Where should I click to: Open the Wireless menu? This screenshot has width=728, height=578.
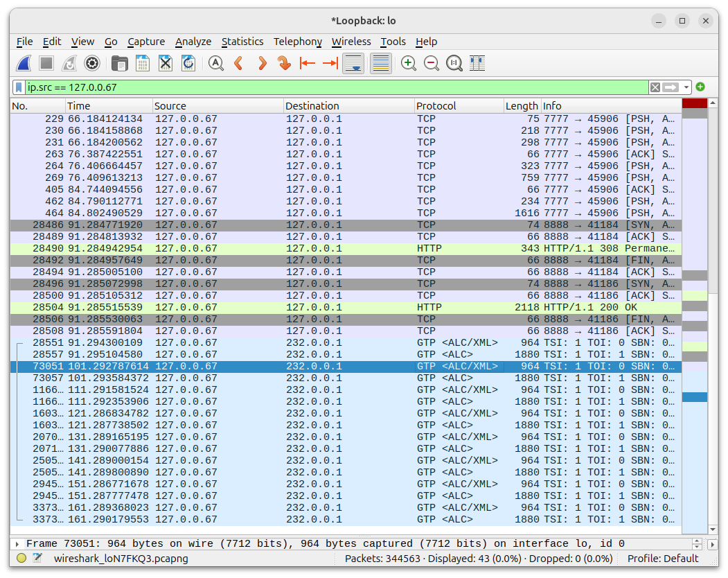[x=351, y=42]
